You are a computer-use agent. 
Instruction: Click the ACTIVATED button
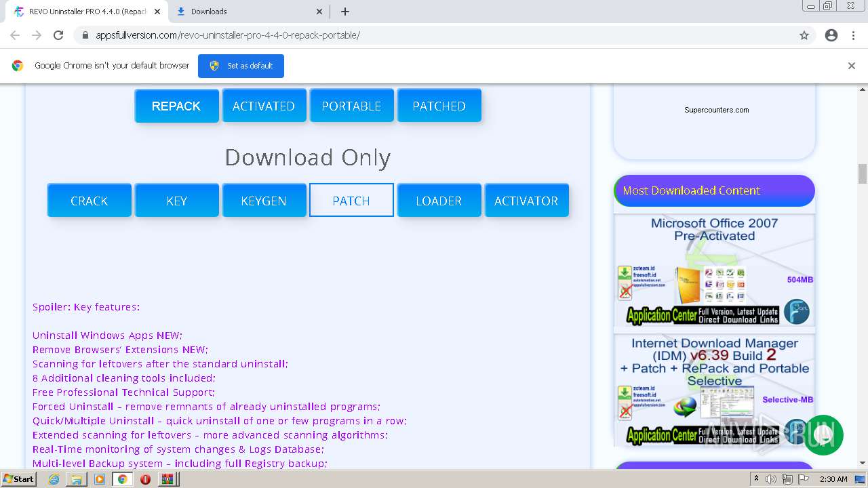[x=264, y=106]
